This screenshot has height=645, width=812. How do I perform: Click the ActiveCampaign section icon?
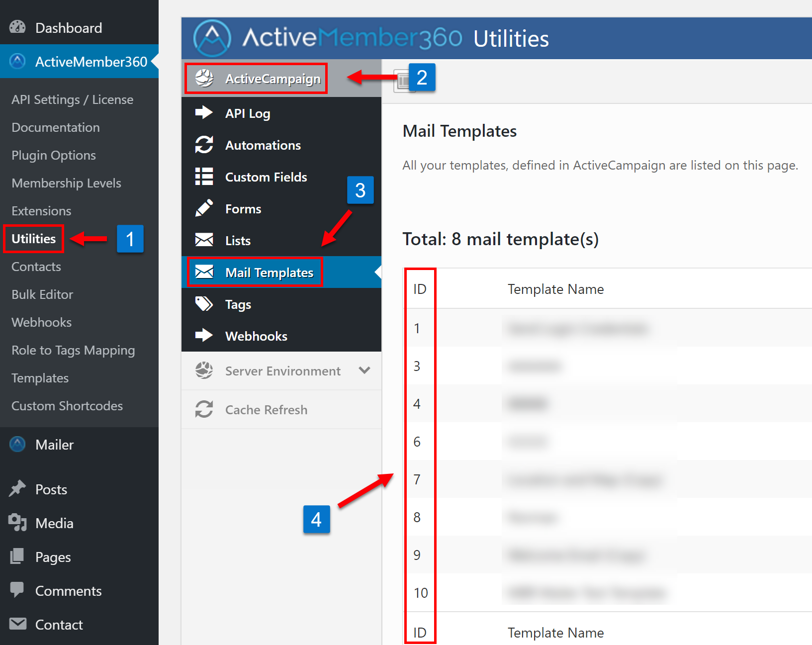[x=204, y=78]
